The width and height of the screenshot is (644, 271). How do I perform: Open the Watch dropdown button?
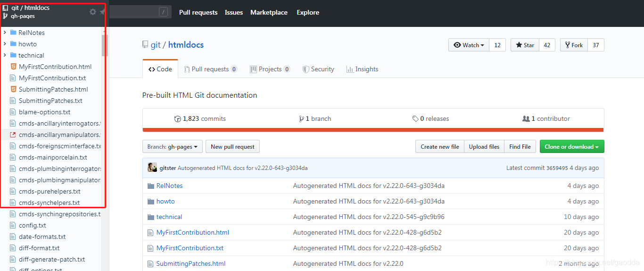pos(469,45)
